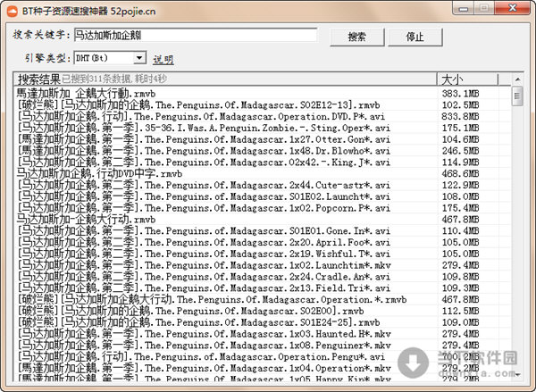Viewport: 536px width, 392px height.
Task: Click the 383.1MB size cell
Action: coord(460,93)
